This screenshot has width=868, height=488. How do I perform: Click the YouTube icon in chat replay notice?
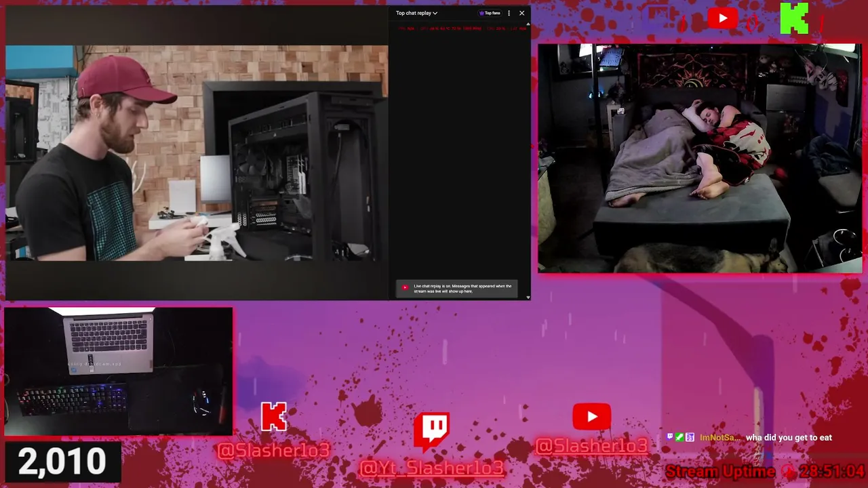point(405,287)
